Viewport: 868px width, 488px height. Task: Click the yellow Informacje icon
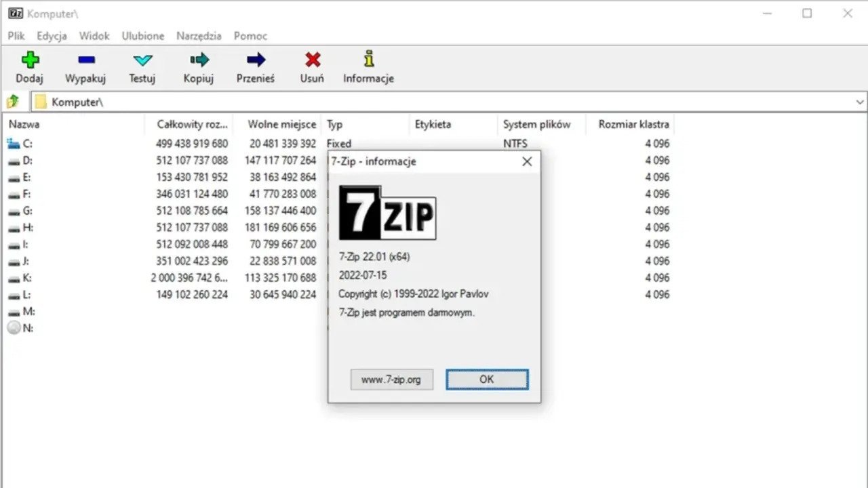click(x=369, y=59)
